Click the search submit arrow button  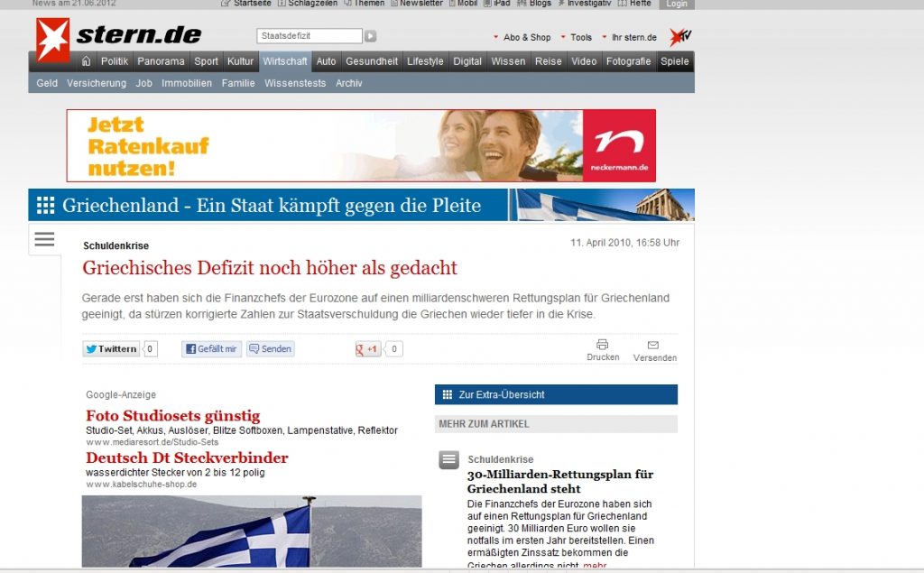click(370, 36)
